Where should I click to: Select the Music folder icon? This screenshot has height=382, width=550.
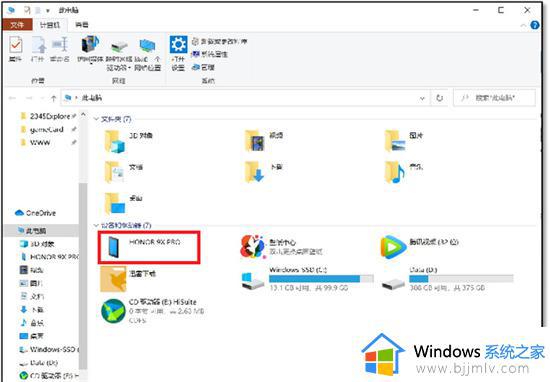(395, 172)
